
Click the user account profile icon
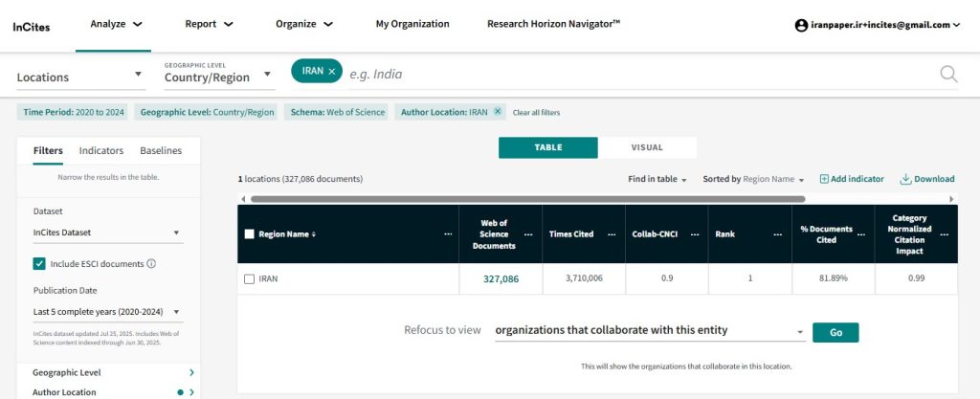coord(801,25)
